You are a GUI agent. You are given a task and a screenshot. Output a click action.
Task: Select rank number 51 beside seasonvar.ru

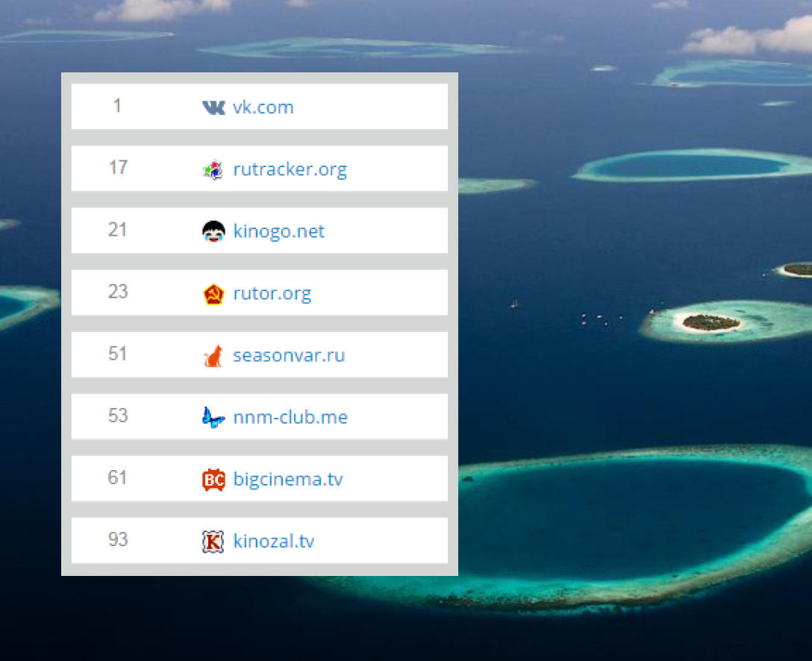pos(118,354)
